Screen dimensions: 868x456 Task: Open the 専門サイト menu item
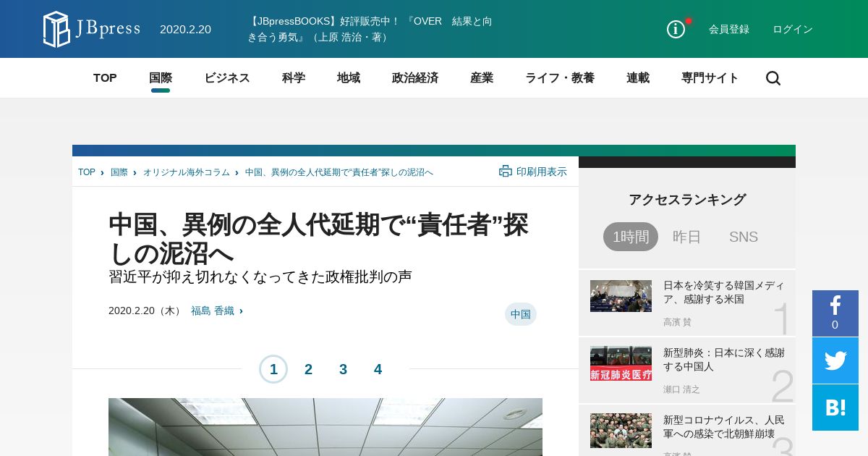coord(710,78)
